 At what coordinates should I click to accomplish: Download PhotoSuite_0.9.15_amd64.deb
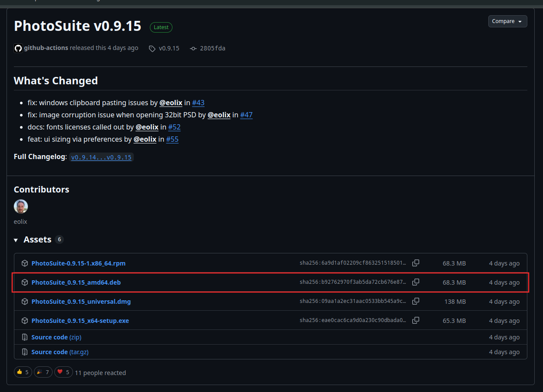[x=76, y=282]
